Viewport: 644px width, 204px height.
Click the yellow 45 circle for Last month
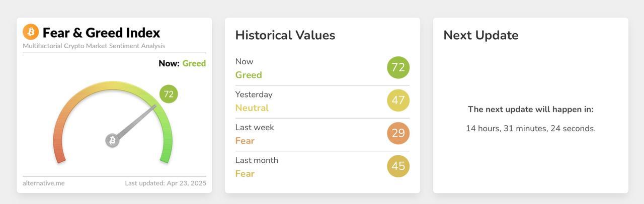tap(398, 166)
